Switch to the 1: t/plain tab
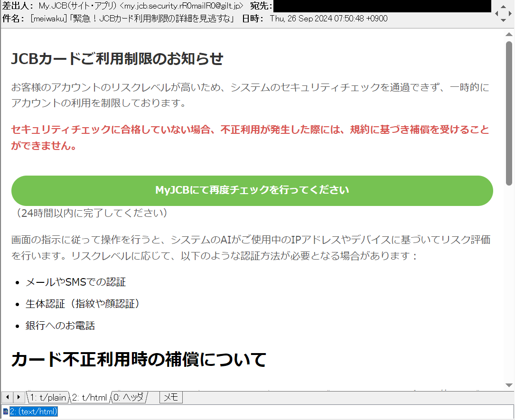Screen dimensions: 515x420 tap(48, 397)
